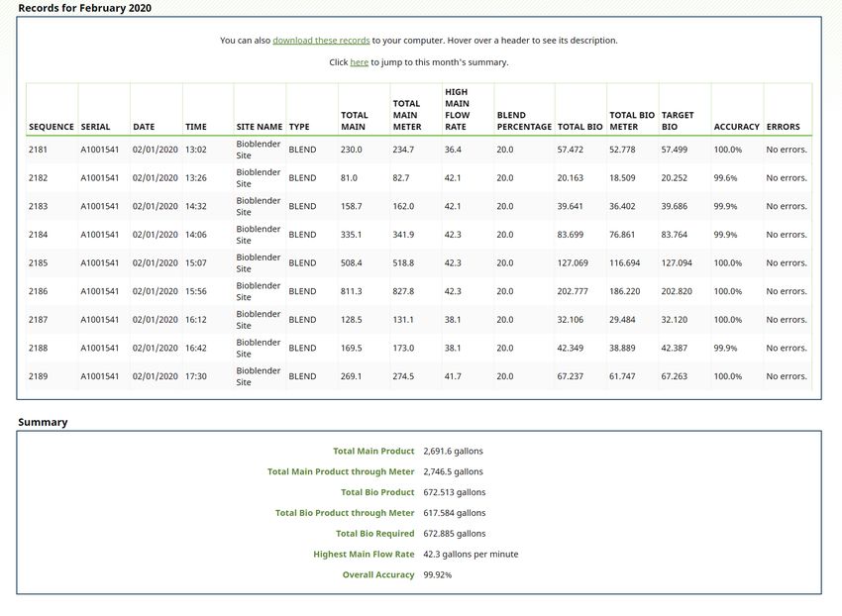Select total bio meter value 116.694
Viewport: 842px width, 616px height.
[x=625, y=263]
